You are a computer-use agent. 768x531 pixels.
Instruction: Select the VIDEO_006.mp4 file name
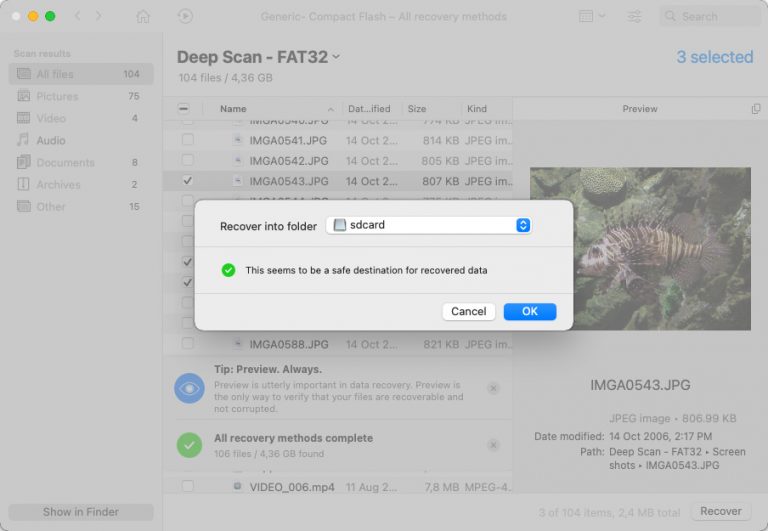pos(292,487)
